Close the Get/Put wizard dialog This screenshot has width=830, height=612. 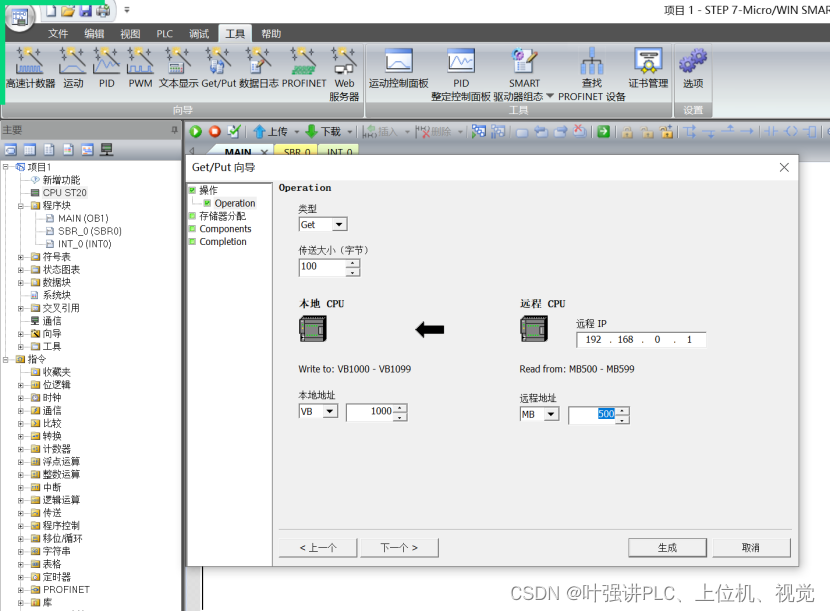[x=784, y=167]
